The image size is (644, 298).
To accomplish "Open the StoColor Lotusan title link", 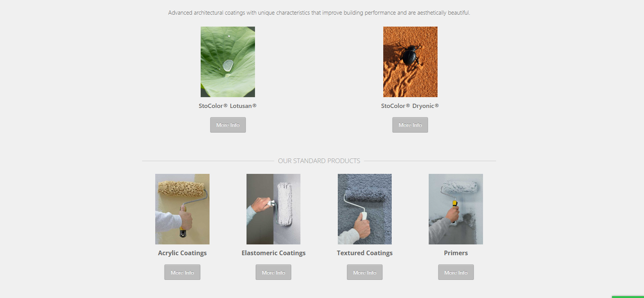I will pos(228,106).
